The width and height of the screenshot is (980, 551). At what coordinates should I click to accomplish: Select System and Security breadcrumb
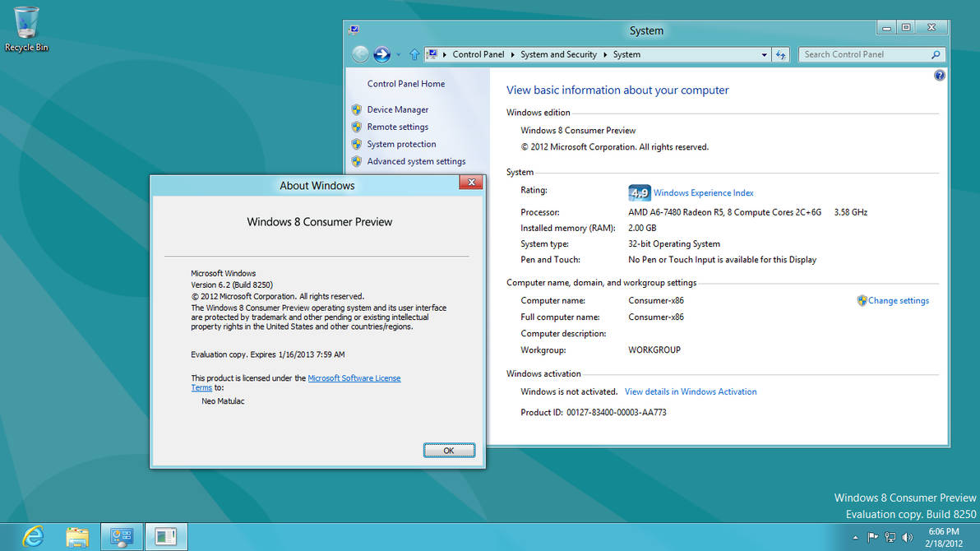[x=559, y=54]
